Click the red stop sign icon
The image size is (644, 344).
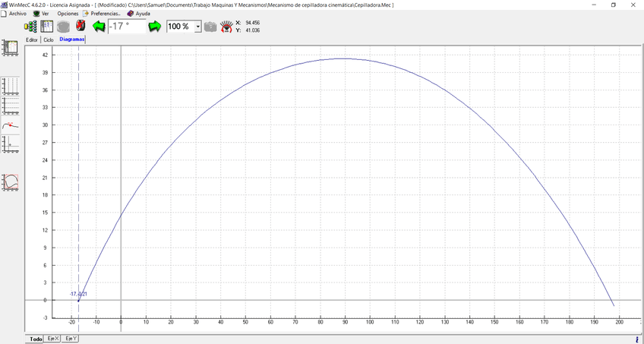point(80,27)
